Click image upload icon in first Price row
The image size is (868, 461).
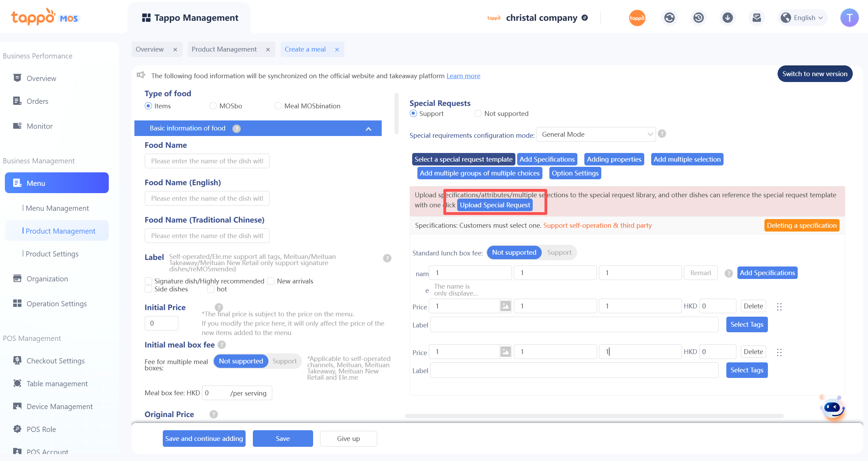click(505, 306)
